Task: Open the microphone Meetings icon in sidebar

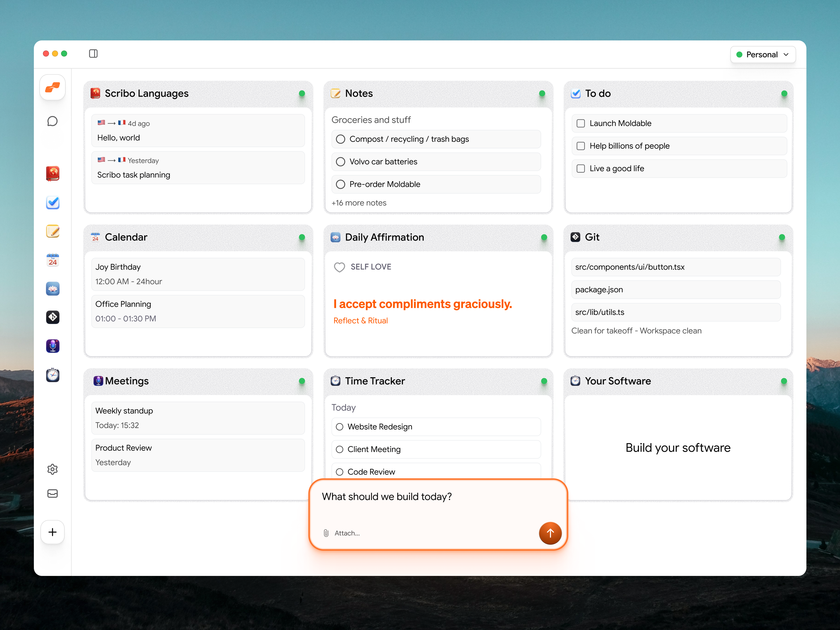Action: (52, 346)
